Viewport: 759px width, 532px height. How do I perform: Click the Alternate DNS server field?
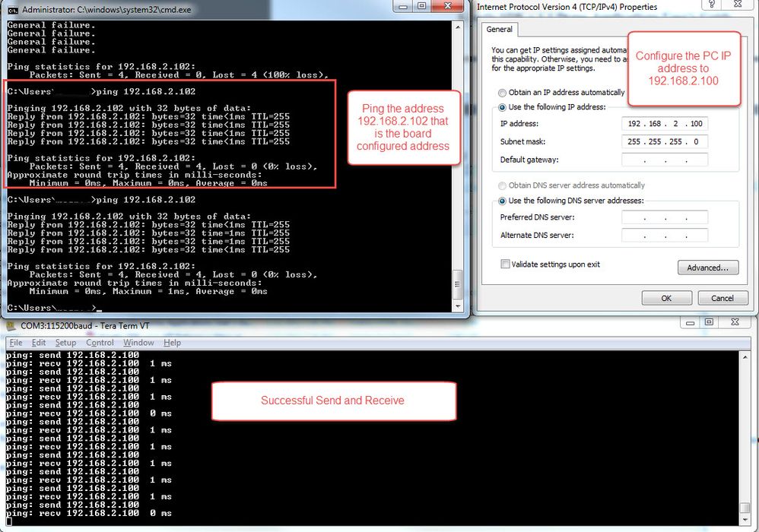click(665, 235)
